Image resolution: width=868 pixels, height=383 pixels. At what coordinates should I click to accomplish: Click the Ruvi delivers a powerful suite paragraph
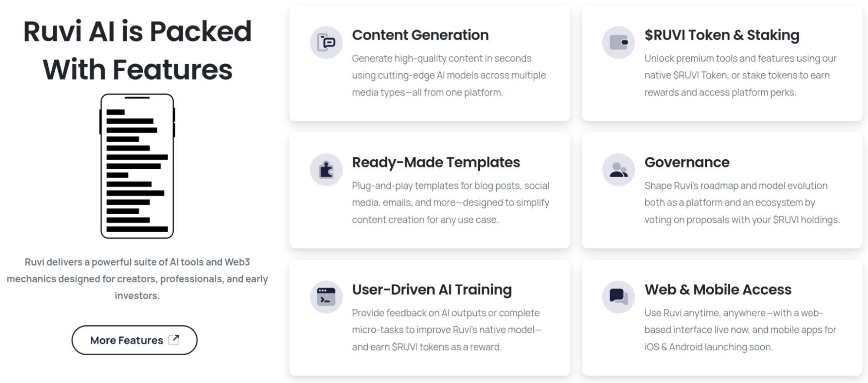137,279
